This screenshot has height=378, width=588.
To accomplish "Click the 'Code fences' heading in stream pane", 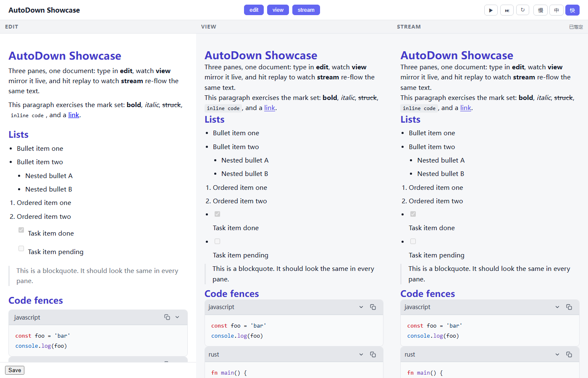I will pos(428,294).
